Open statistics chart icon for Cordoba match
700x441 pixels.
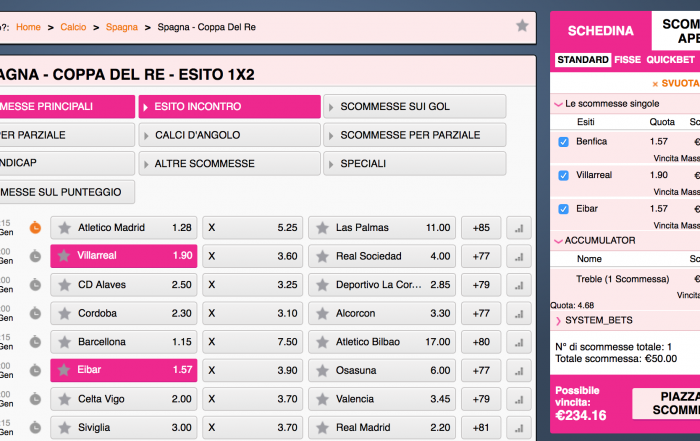[x=519, y=313]
